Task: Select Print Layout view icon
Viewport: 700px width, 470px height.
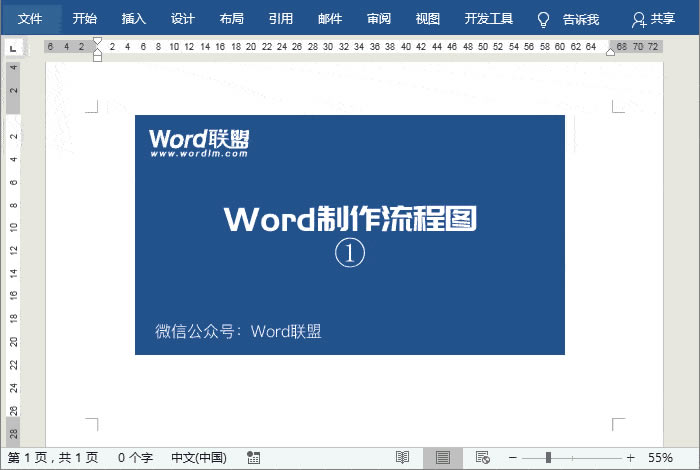Action: click(442, 457)
